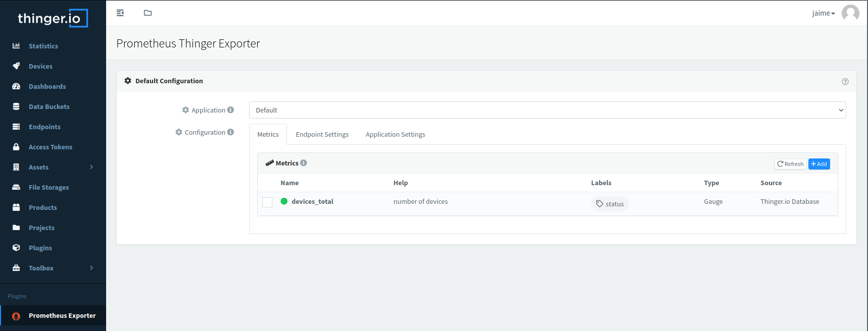
Task: Switch to the Endpoint Settings tab
Action: pyautogui.click(x=322, y=135)
